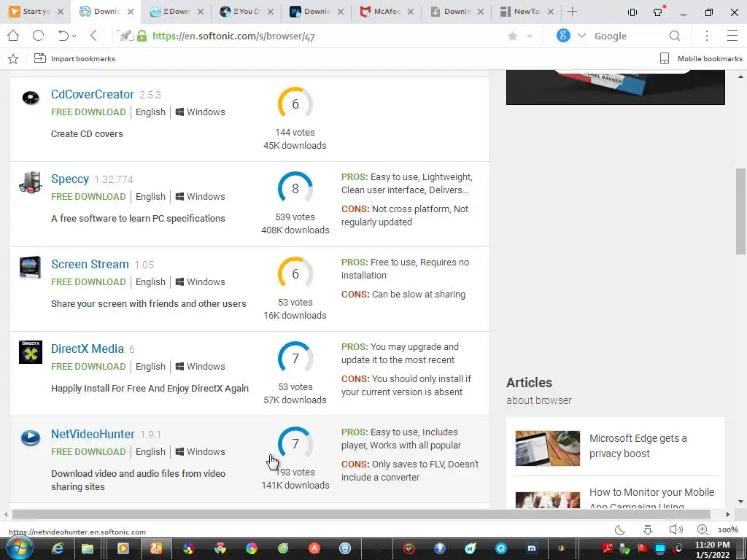Click '539 votes' text under Speccy

[295, 217]
